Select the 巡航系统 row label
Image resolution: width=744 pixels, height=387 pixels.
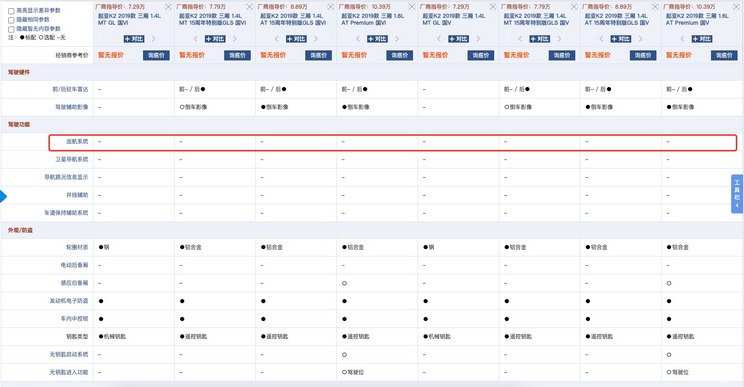[77, 141]
